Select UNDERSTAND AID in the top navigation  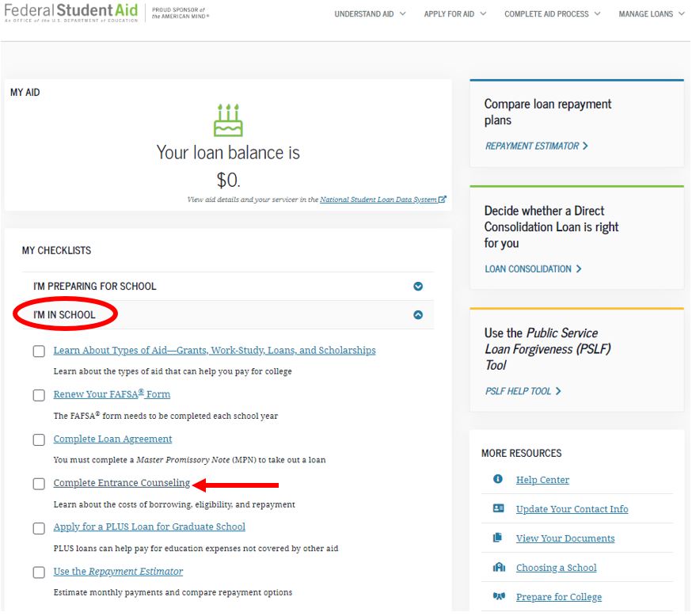(x=364, y=14)
